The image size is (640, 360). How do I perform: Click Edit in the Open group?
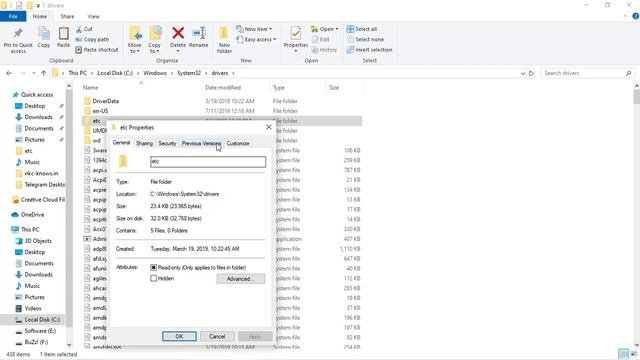click(321, 40)
